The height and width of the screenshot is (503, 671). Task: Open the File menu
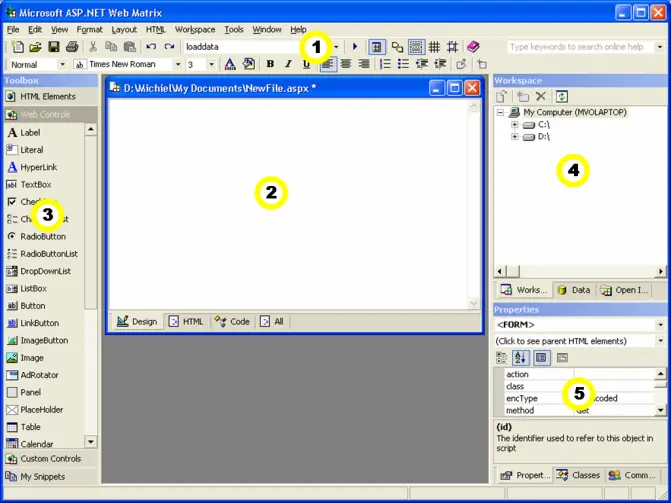(x=13, y=30)
